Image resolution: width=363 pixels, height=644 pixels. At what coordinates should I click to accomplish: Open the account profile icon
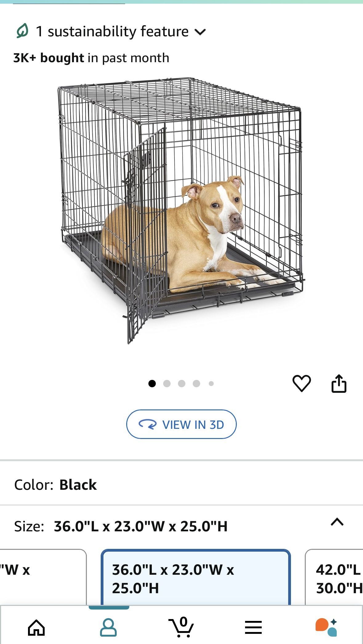(108, 627)
